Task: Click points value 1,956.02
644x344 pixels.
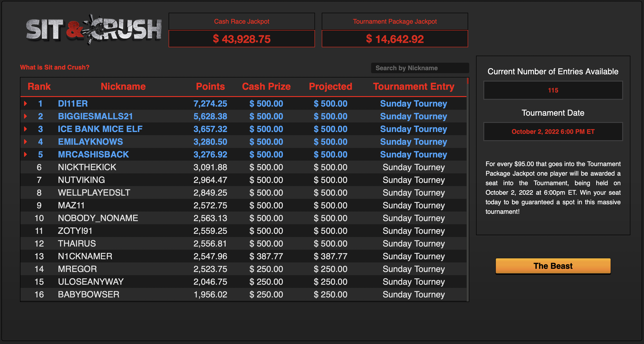Action: click(x=210, y=294)
